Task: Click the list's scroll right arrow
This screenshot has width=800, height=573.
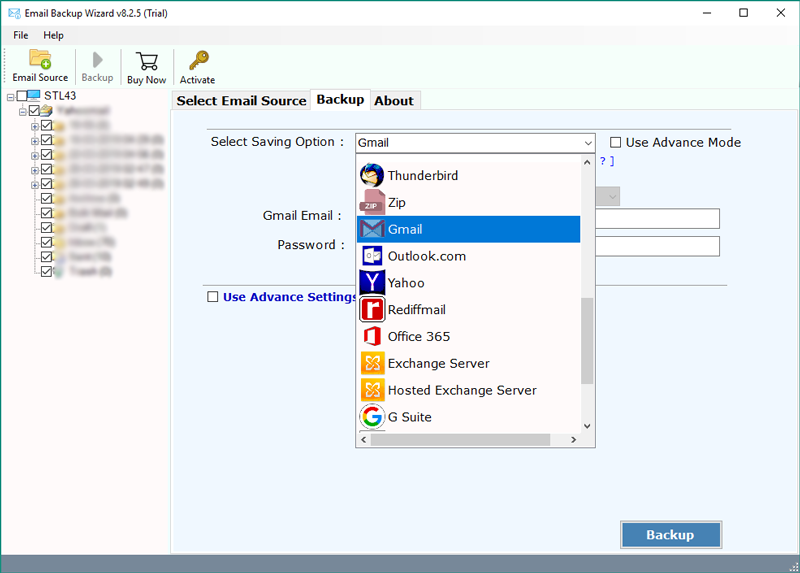Action: 573,439
